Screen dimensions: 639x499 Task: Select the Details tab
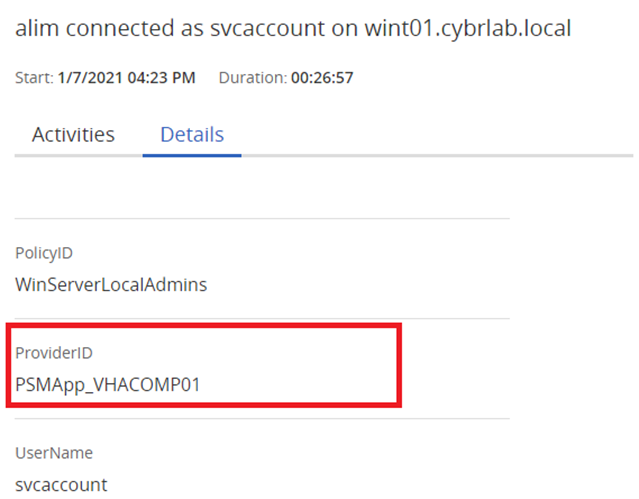[x=192, y=135]
